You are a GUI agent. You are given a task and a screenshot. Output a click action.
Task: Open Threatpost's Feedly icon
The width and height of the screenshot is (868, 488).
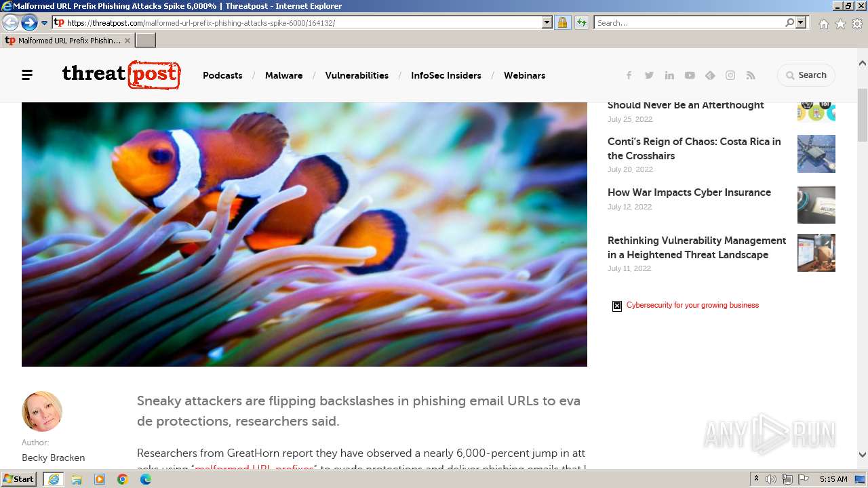point(710,75)
